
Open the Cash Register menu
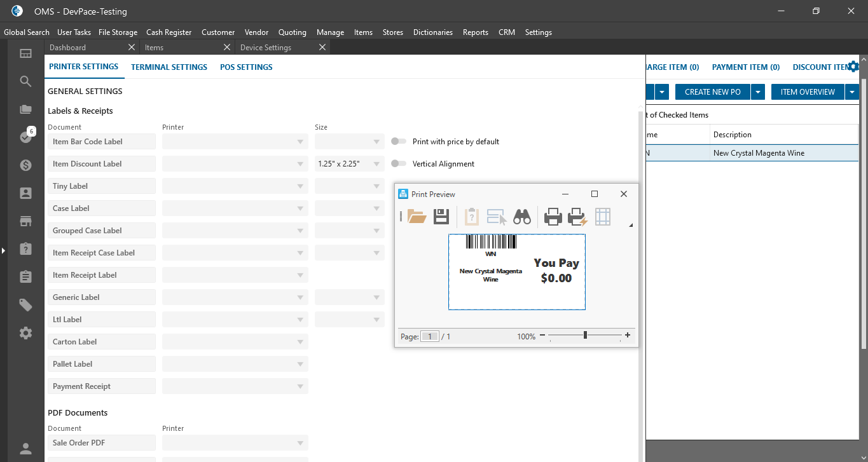pos(169,32)
